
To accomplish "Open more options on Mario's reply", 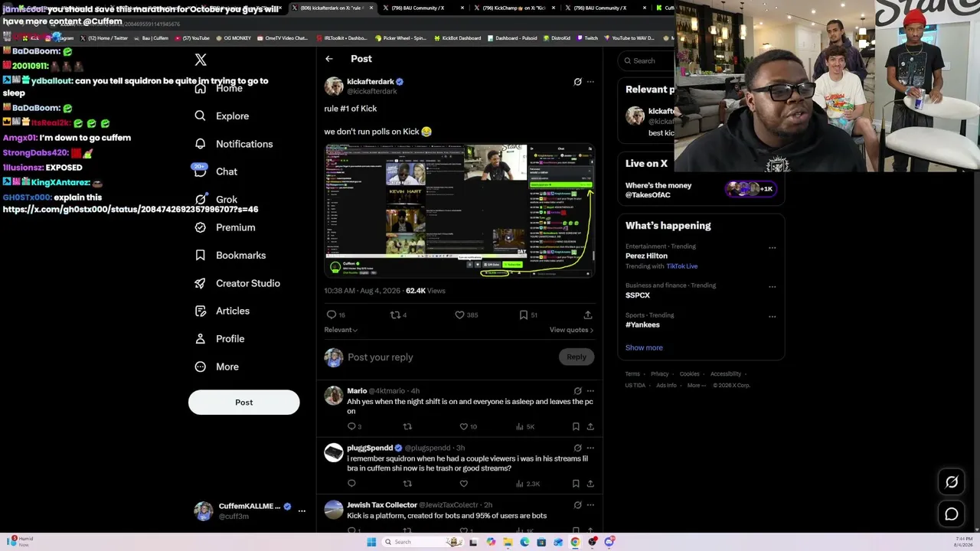I will [590, 391].
